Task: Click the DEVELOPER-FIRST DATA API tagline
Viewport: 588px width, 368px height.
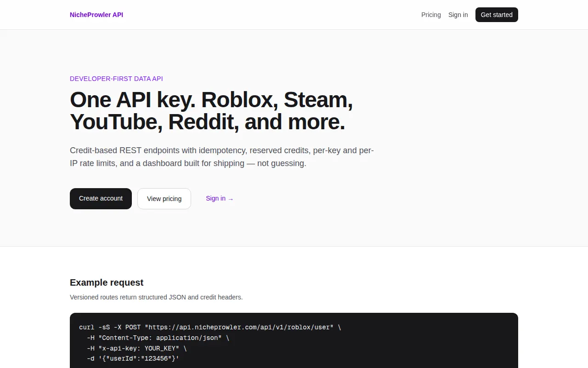Action: [x=116, y=79]
